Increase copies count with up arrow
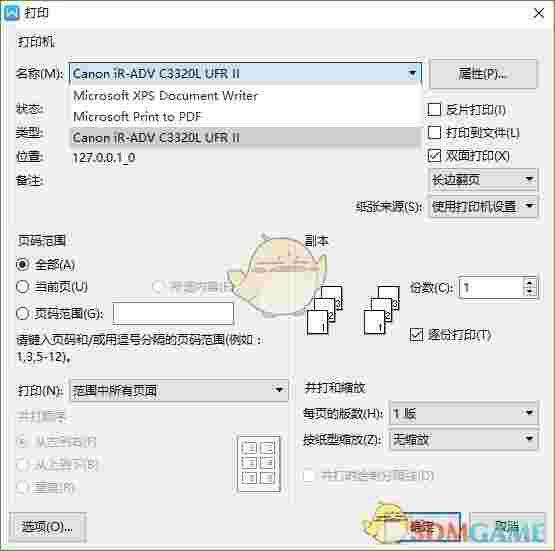The width and height of the screenshot is (555, 551). pyautogui.click(x=529, y=283)
